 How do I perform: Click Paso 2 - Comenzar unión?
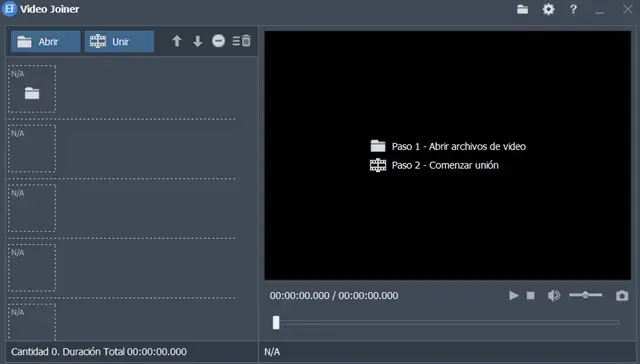[445, 165]
